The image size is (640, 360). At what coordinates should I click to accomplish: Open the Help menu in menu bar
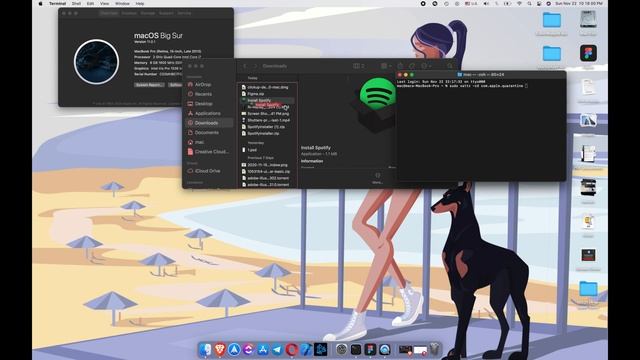click(x=140, y=4)
